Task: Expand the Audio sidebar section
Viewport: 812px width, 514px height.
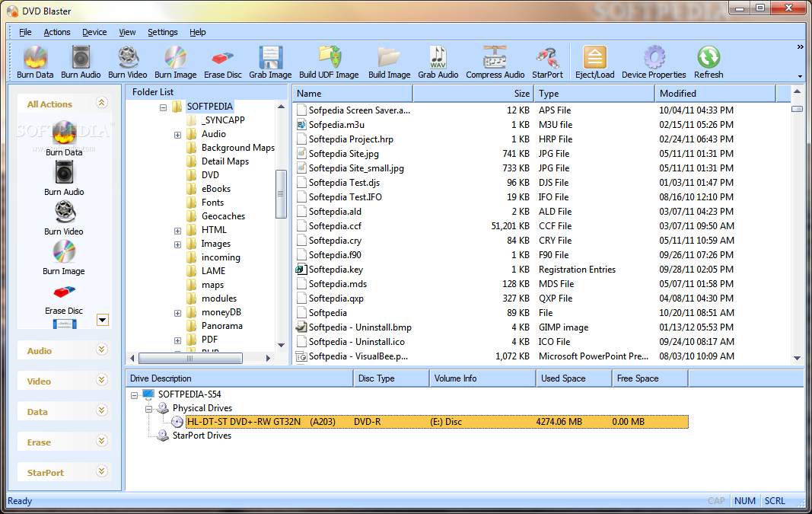Action: point(101,350)
